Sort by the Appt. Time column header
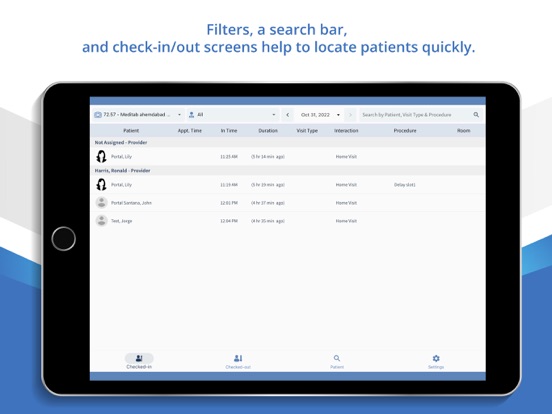552x414 pixels. coord(190,131)
